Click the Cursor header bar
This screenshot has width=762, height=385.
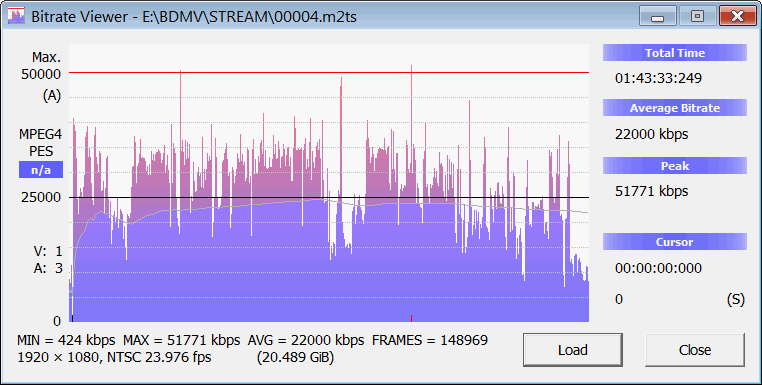coord(675,242)
